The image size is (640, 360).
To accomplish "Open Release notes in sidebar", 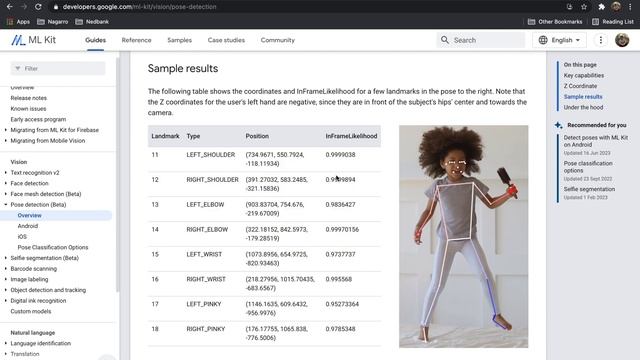I will pyautogui.click(x=29, y=98).
